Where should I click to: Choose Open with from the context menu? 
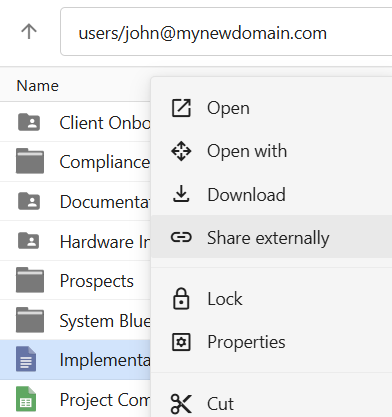tap(271, 151)
